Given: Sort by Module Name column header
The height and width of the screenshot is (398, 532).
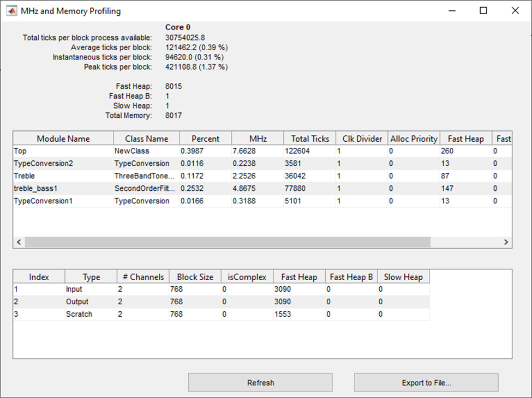Looking at the screenshot, I should pyautogui.click(x=63, y=138).
